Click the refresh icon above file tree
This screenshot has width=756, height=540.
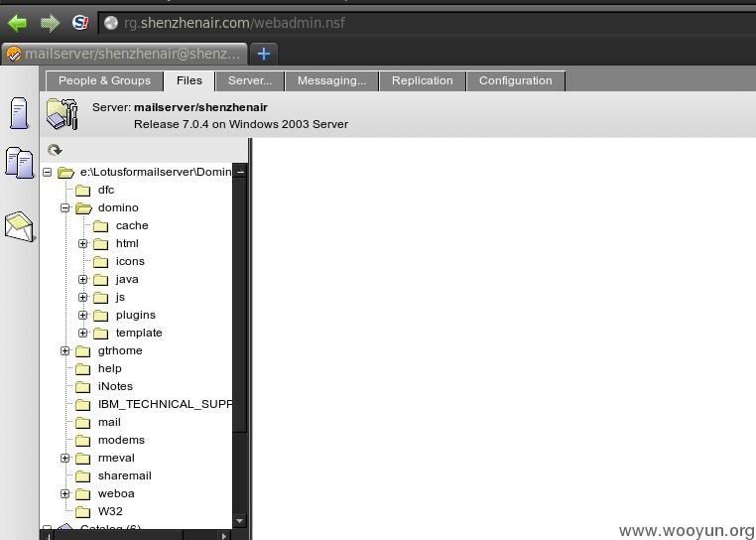[55, 150]
